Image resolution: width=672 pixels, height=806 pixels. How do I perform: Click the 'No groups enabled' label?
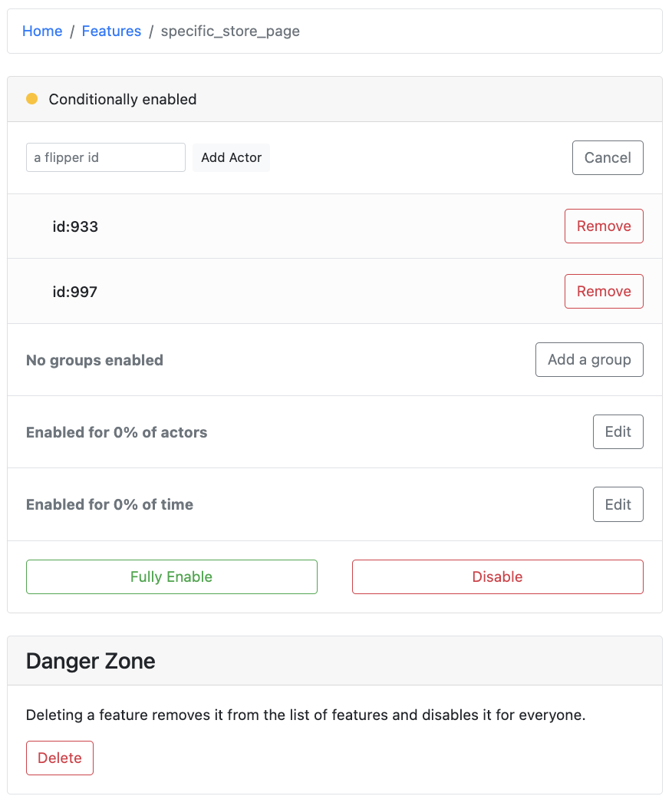pos(94,361)
